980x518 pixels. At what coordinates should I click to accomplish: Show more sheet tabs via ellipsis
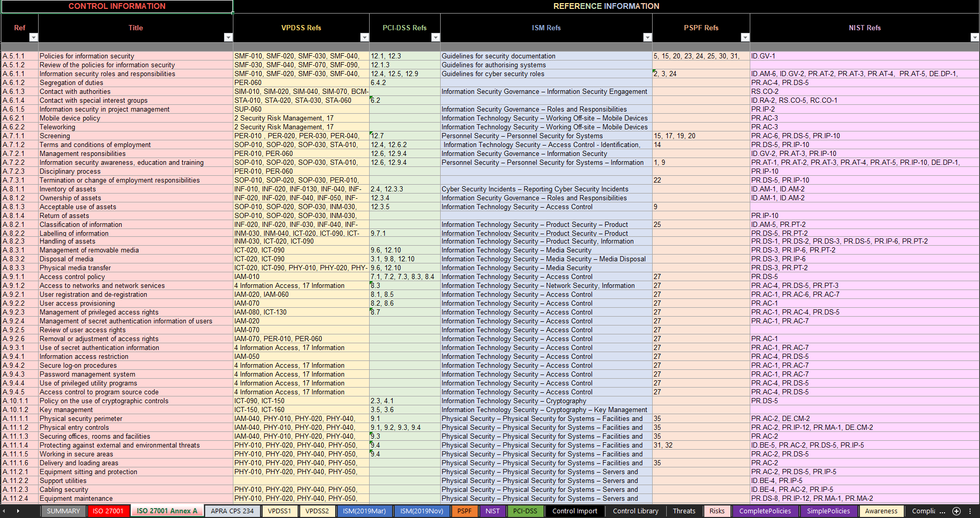942,511
